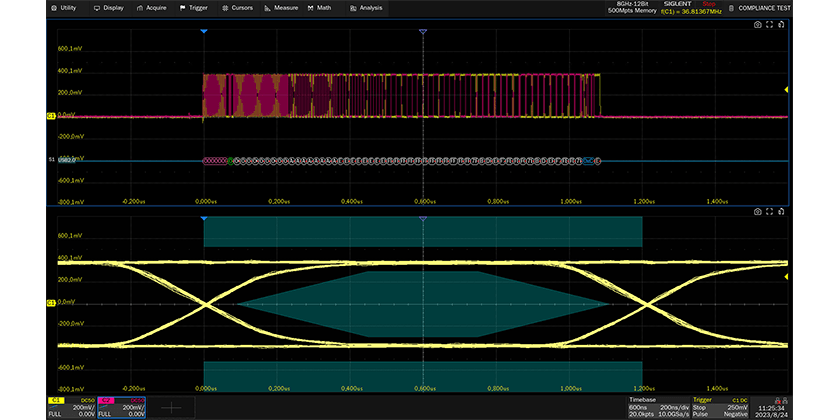Maximize the lower eye diagram window
This screenshot has width=840, height=420.
click(769, 211)
